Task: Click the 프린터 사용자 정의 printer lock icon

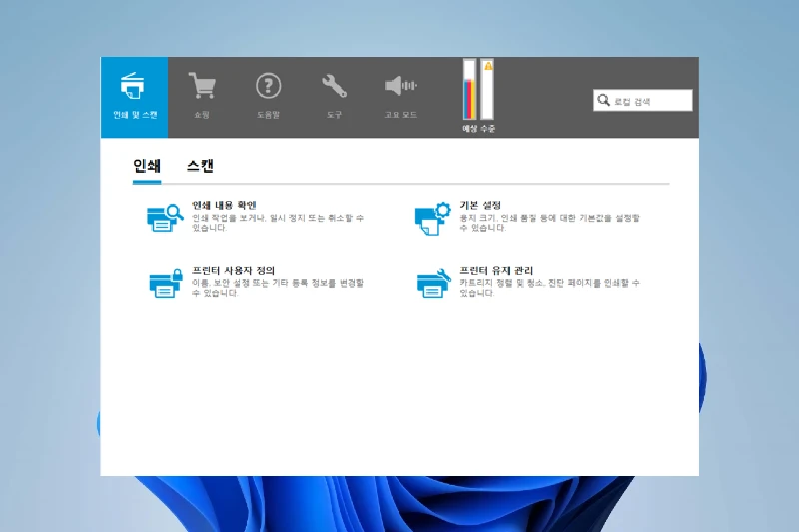Action: [166, 283]
